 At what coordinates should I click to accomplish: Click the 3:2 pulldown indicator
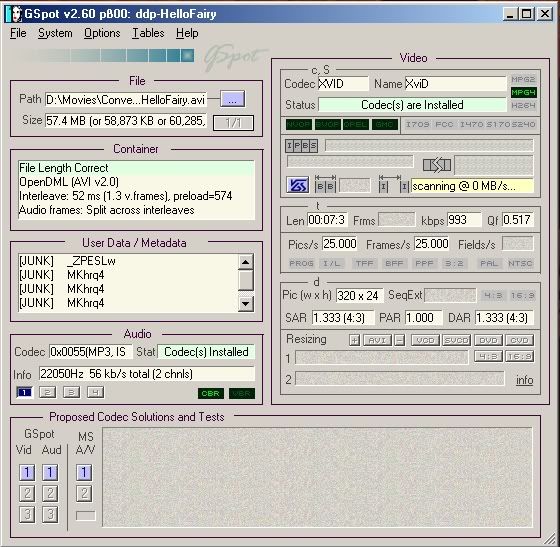(454, 264)
